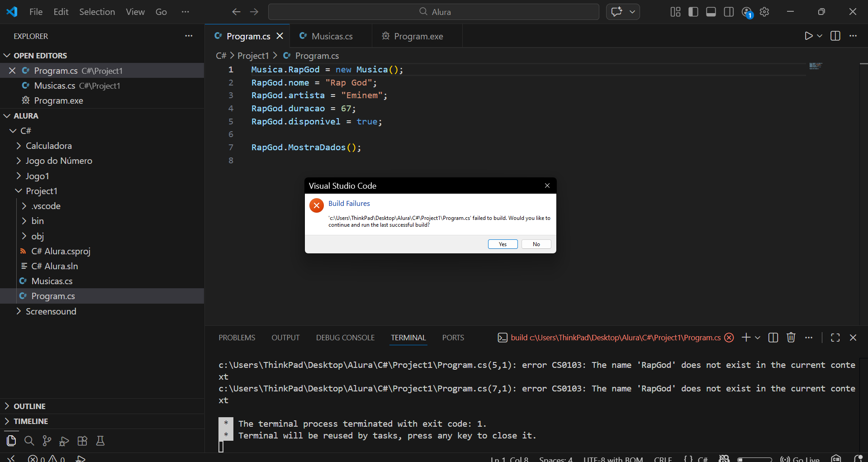Switch to the PROBLEMS panel tab
868x462 pixels.
click(237, 338)
